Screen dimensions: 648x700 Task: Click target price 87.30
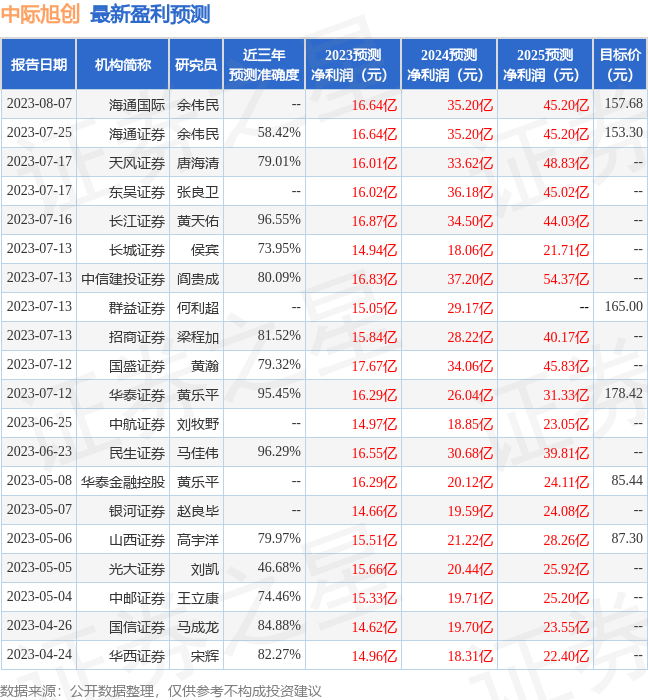click(x=627, y=539)
